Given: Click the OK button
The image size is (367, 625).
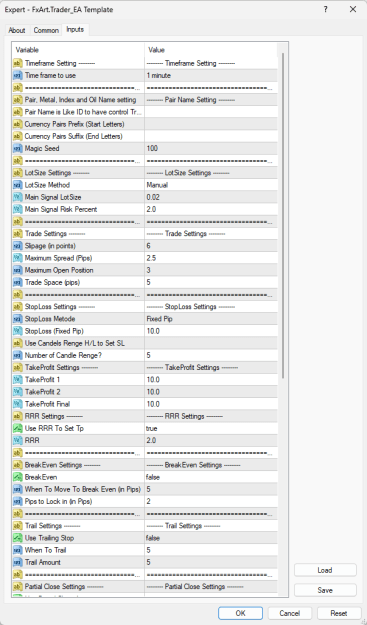Looking at the screenshot, I should pos(240,613).
